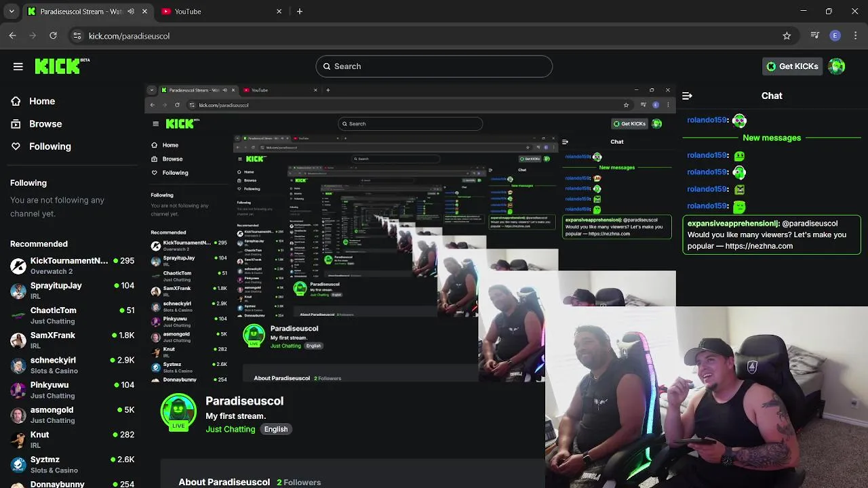The image size is (868, 488).
Task: Click My first stream. title text
Action: [235, 416]
